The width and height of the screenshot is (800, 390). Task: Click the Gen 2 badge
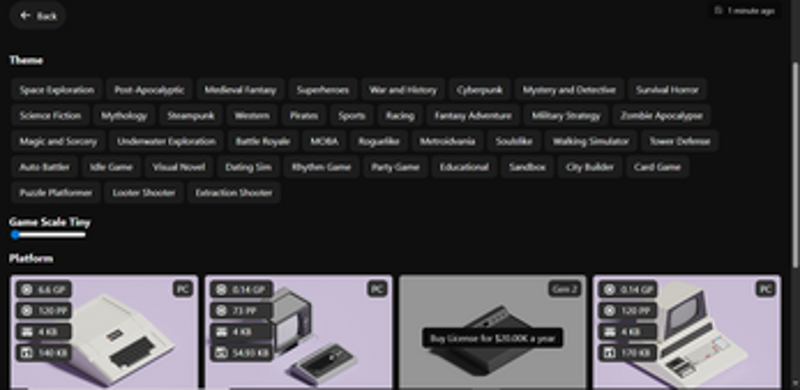(565, 289)
